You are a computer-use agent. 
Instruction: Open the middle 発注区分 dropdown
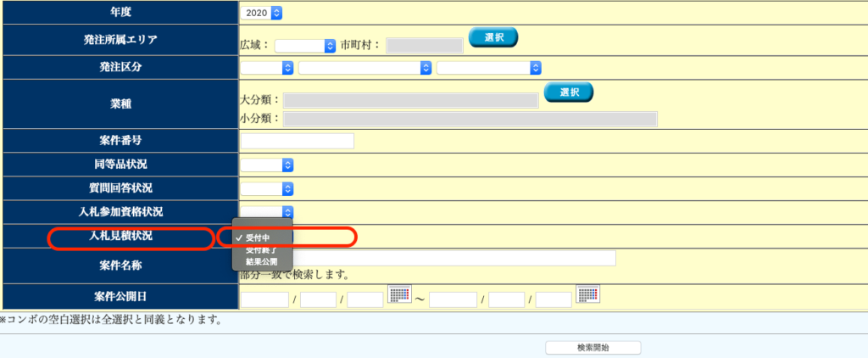(x=365, y=68)
